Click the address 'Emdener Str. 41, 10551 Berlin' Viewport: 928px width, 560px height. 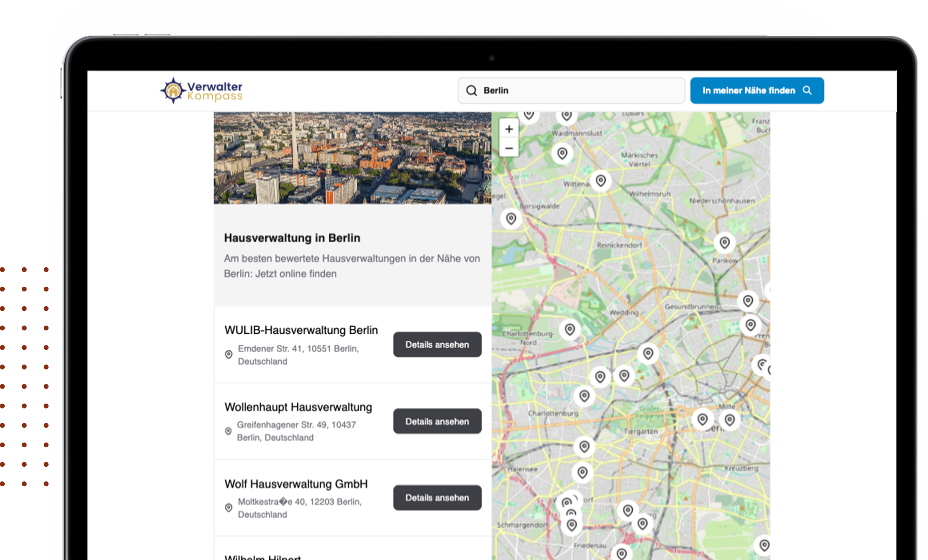(x=298, y=348)
